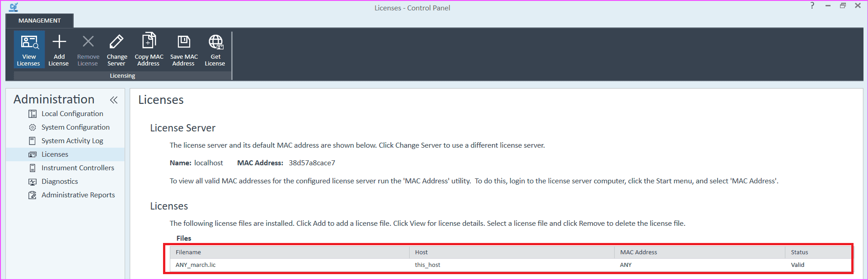Select Licenses in the Administration sidebar
This screenshot has width=868, height=280.
(65, 154)
